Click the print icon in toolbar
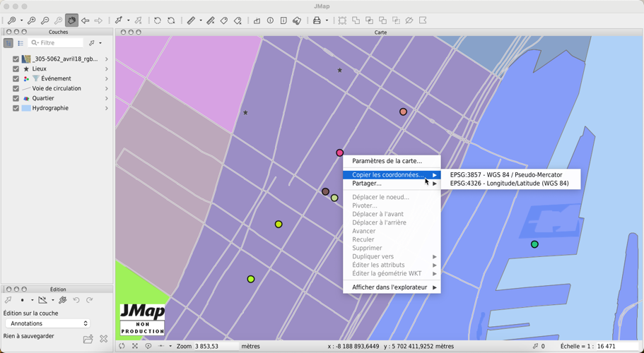 coord(317,20)
